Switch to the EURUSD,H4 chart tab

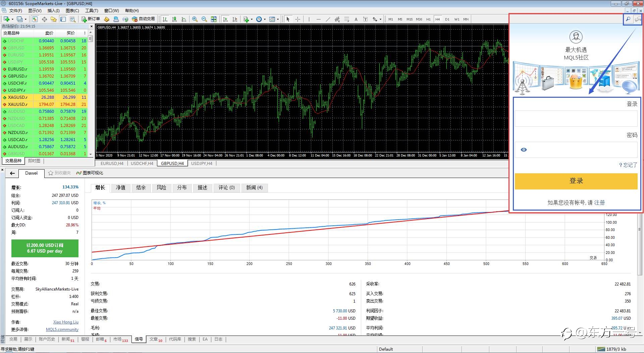tap(112, 164)
